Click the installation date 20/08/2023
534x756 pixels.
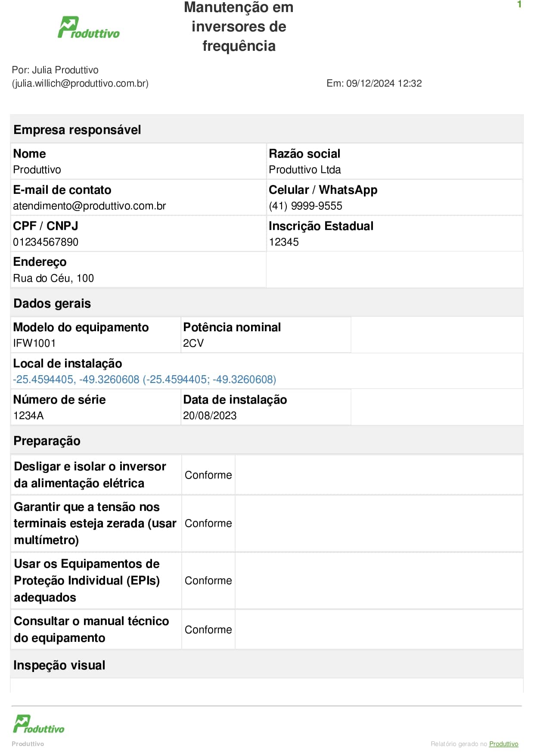coord(210,416)
